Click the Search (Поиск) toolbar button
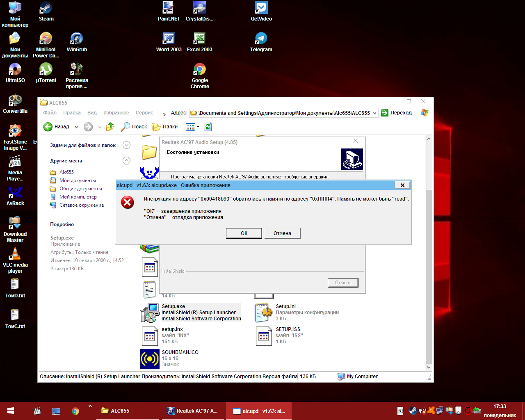The height and width of the screenshot is (420, 525). pos(134,127)
